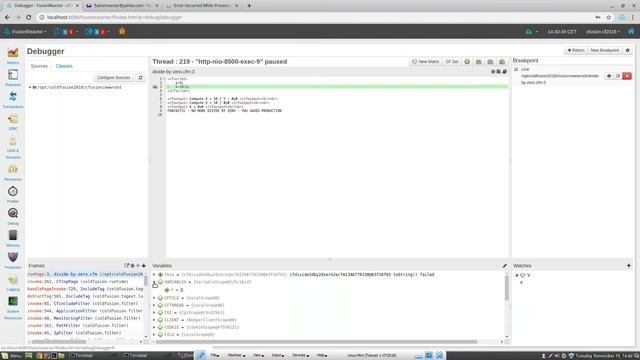Viewport: 640px width, 360px height.
Task: Expand the CFTHREAD variable node
Action: tap(154, 305)
